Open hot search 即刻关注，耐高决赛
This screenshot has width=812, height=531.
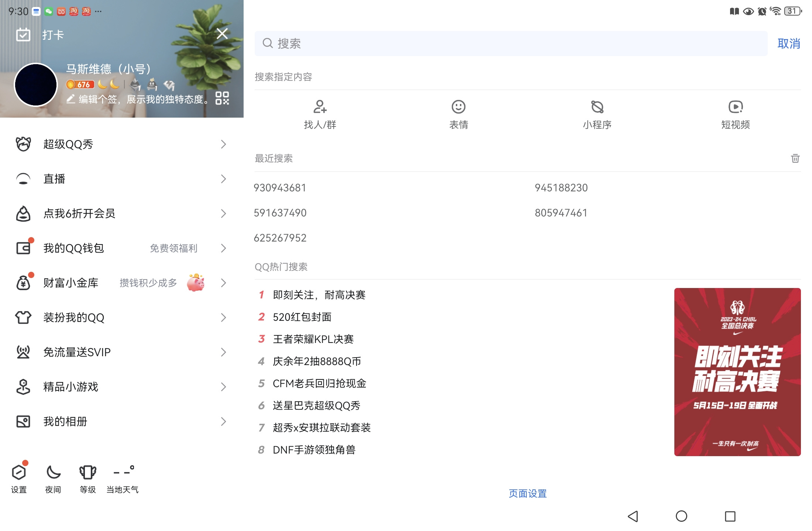[319, 295]
